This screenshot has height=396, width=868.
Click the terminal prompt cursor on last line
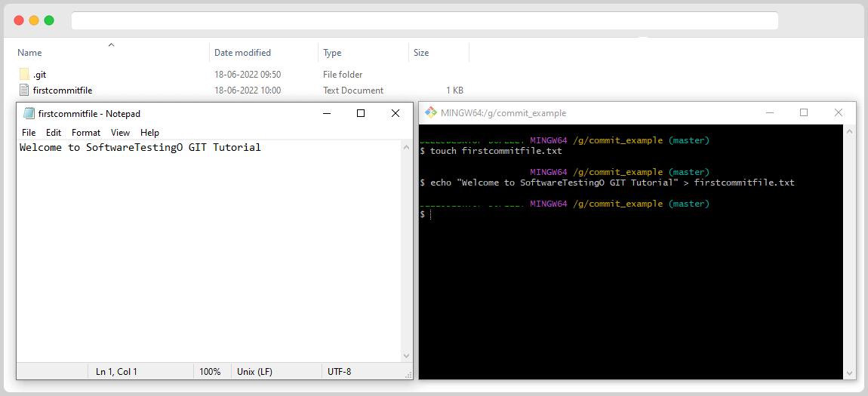[430, 214]
